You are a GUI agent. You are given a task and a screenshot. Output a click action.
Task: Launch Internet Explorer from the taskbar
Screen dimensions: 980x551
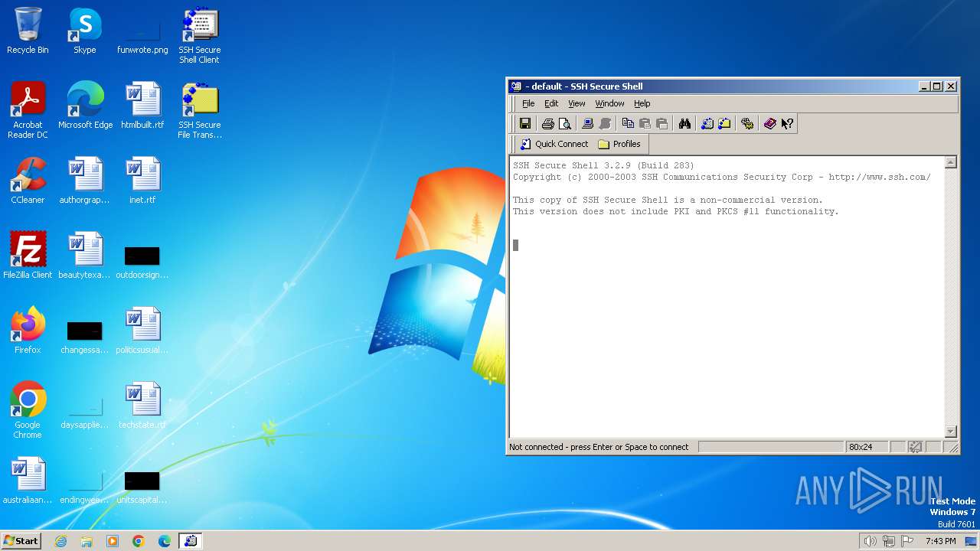click(61, 541)
